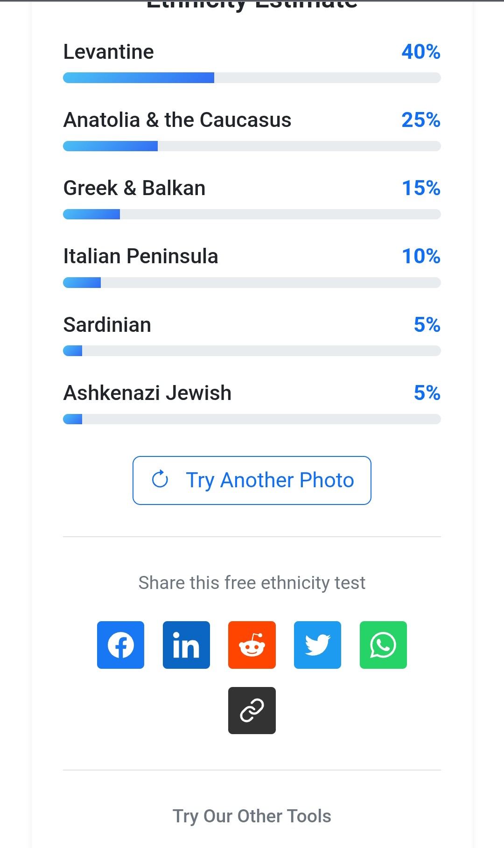Viewport: 504px width, 848px height.
Task: Click the Try Our Other Tools heading
Action: (252, 816)
